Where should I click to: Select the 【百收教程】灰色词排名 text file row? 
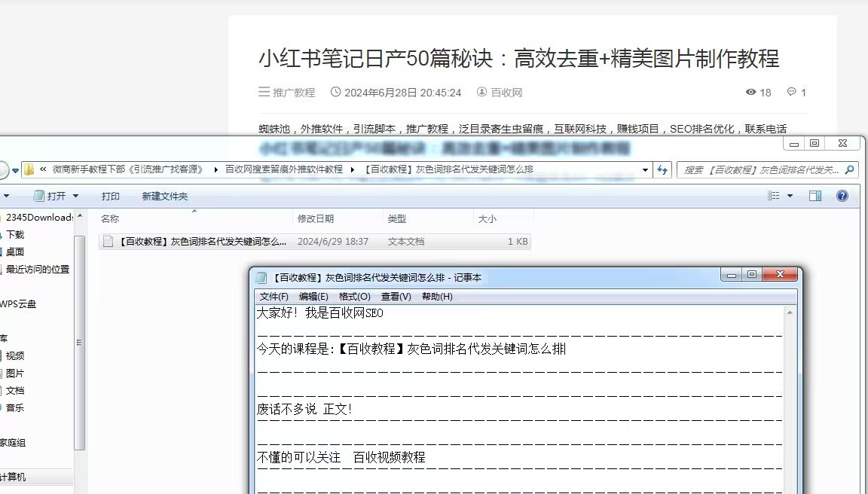pos(315,241)
